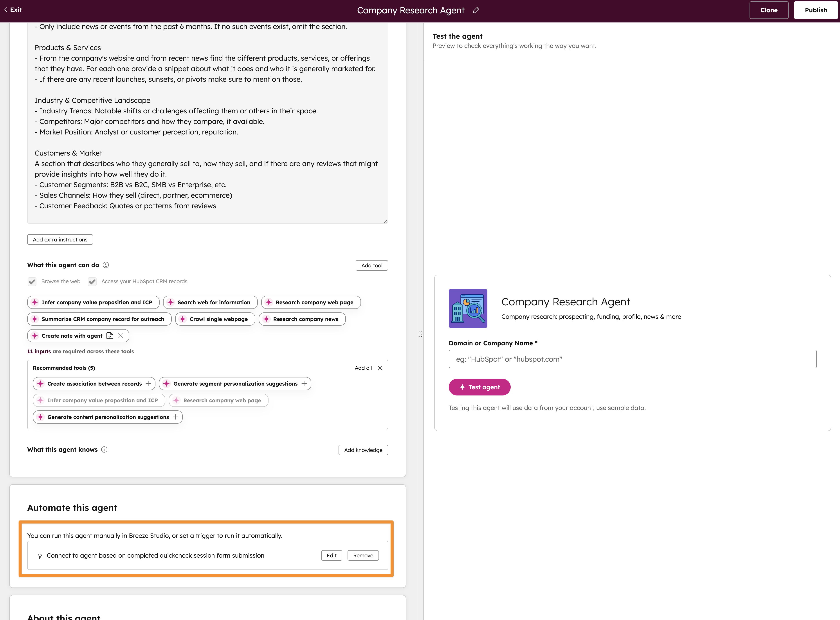Edit the quickcheck session form submission trigger

coord(331,555)
